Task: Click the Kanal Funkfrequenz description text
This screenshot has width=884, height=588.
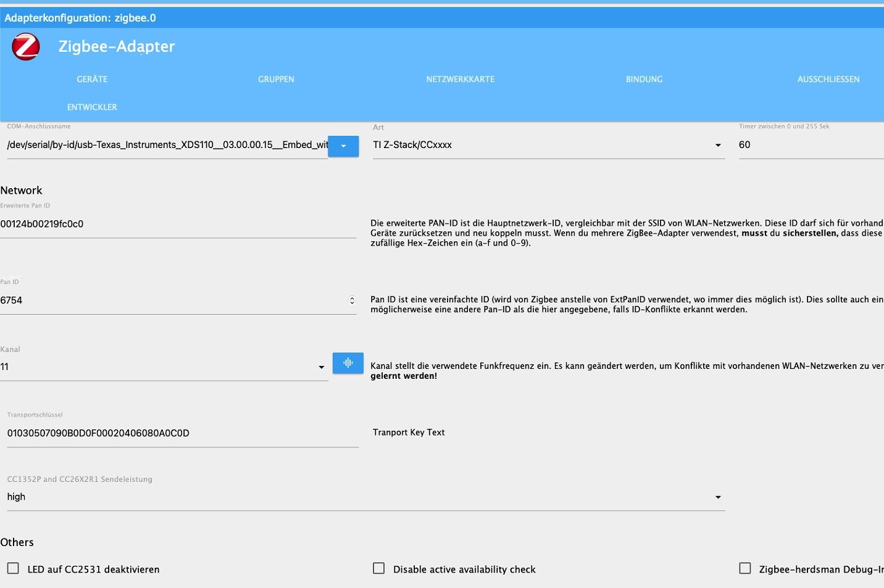Action: [627, 371]
